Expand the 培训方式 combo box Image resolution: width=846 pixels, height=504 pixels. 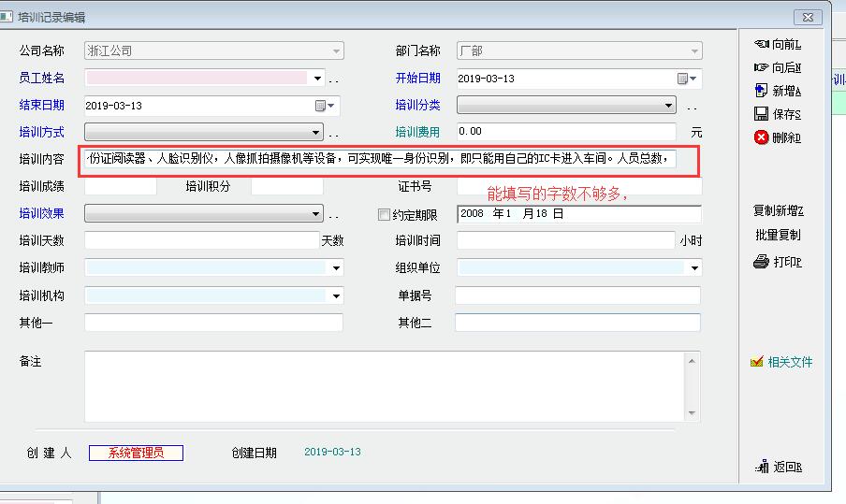pos(316,133)
